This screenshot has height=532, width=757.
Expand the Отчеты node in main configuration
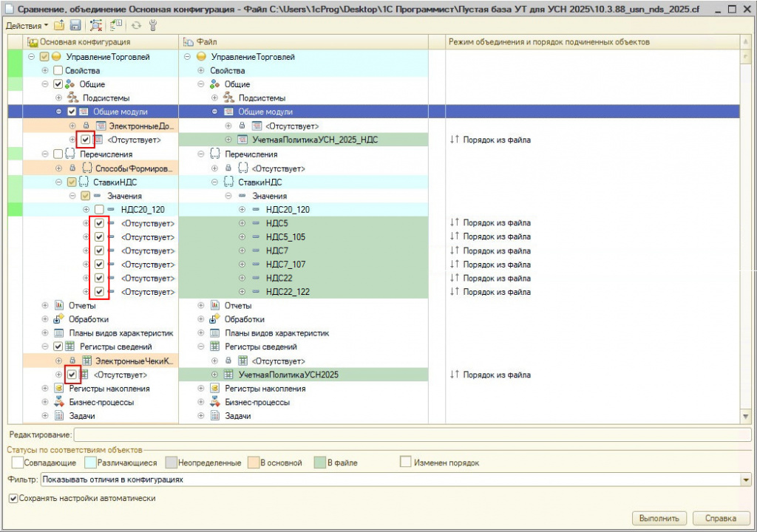click(45, 306)
